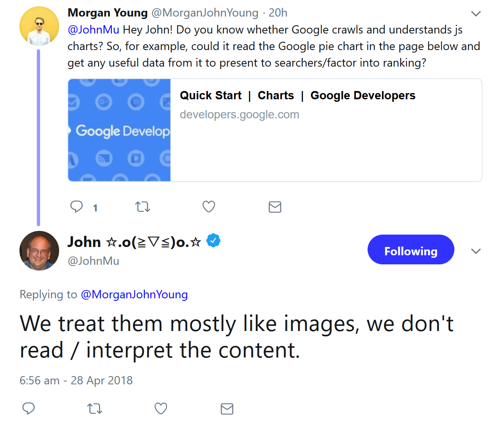
Task: Like John's tweet
Action: click(x=160, y=408)
